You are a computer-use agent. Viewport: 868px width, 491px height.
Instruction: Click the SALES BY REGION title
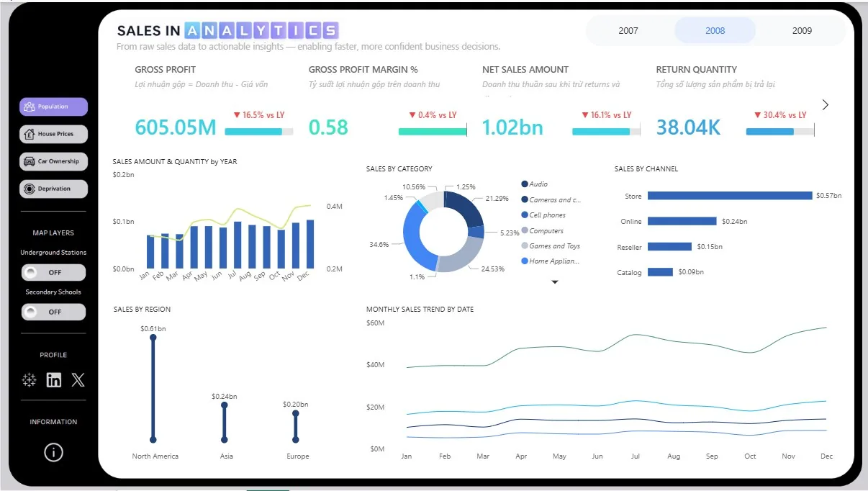tap(142, 310)
